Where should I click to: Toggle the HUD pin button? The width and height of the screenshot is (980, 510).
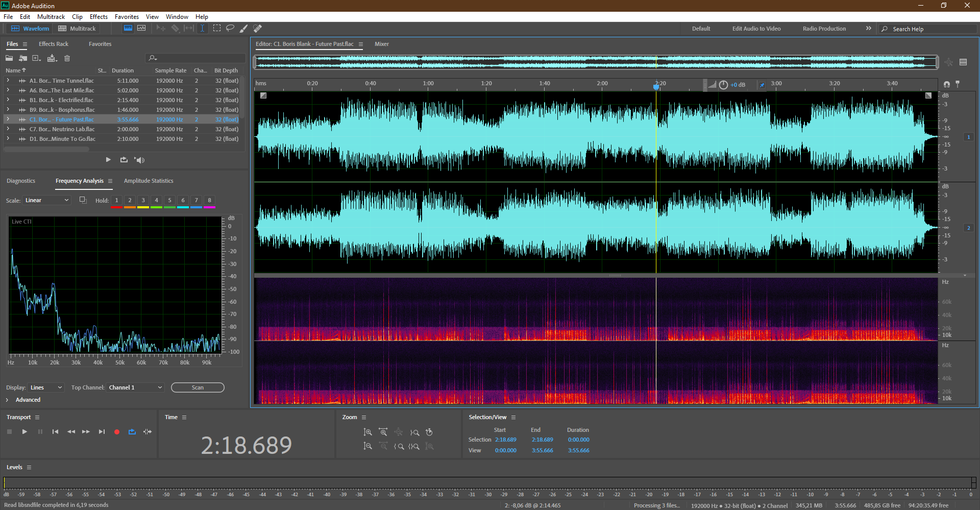click(762, 85)
